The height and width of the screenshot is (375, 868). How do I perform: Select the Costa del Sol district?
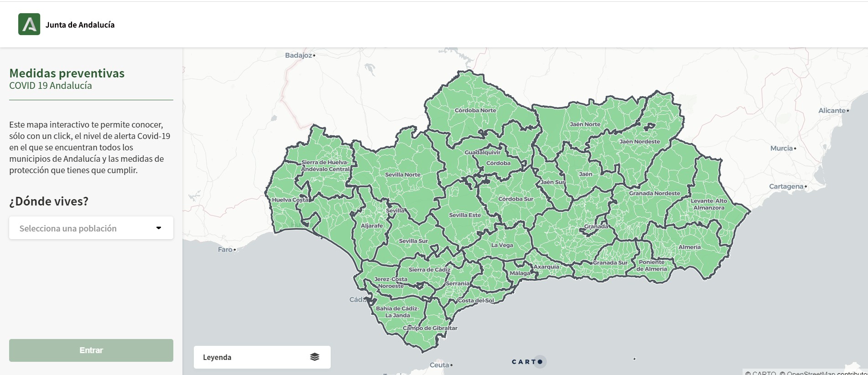[475, 301]
